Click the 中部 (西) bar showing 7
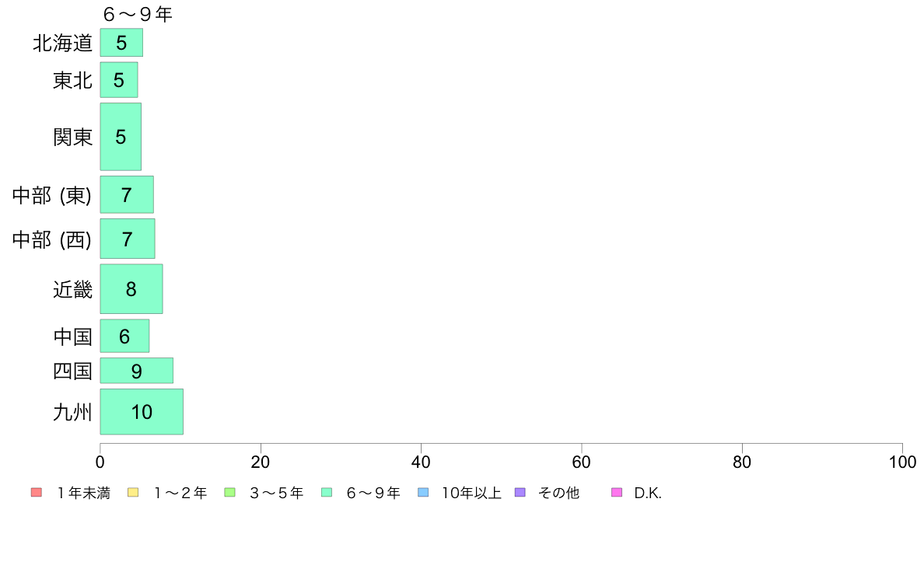Viewport: 924px width, 572px height. click(x=128, y=239)
